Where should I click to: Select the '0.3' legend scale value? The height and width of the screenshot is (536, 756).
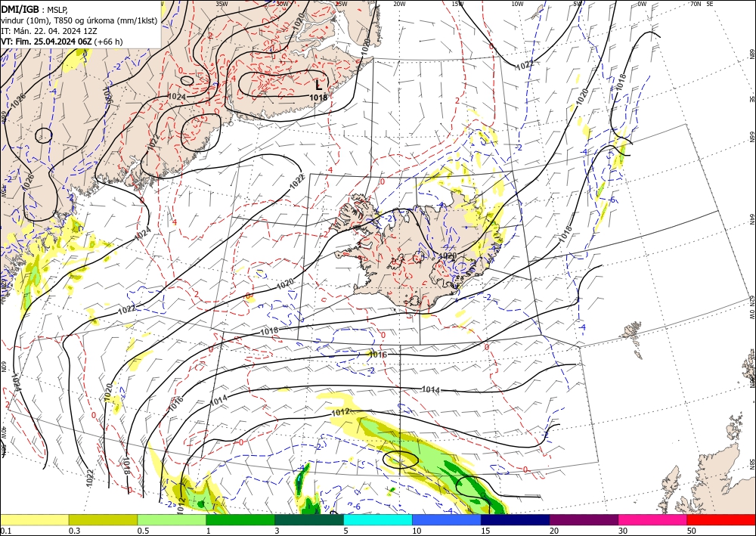[x=74, y=531]
